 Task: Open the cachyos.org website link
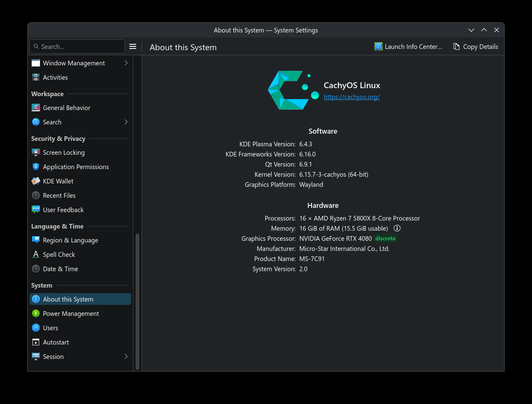352,97
